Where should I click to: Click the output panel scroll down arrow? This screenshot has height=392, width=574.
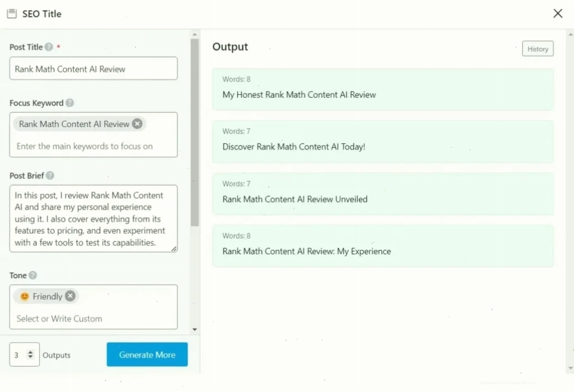571,368
